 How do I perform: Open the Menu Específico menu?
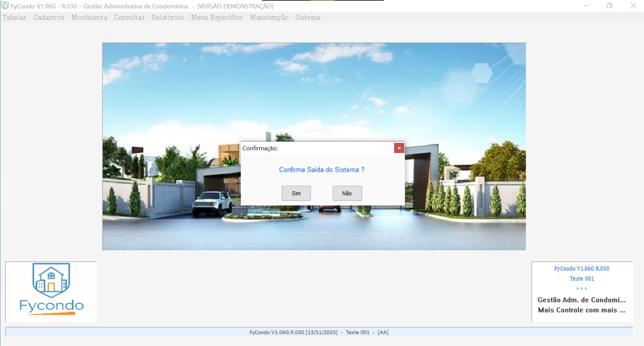[x=217, y=17]
